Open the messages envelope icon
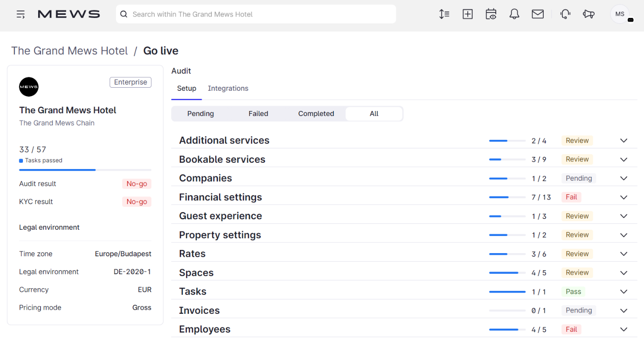This screenshot has height=352, width=644. [x=537, y=14]
